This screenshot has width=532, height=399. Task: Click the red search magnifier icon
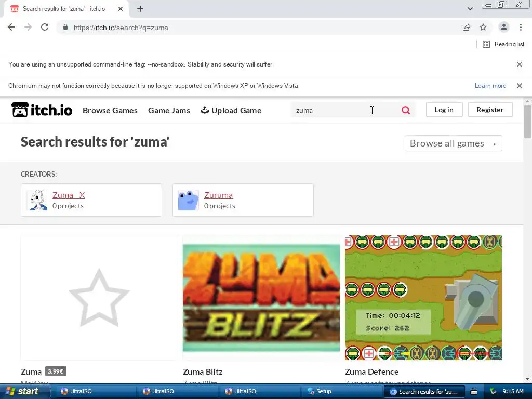pyautogui.click(x=406, y=110)
